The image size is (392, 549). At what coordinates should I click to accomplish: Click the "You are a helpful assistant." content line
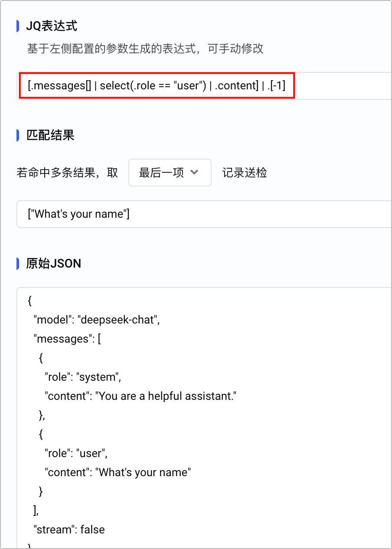pyautogui.click(x=140, y=396)
